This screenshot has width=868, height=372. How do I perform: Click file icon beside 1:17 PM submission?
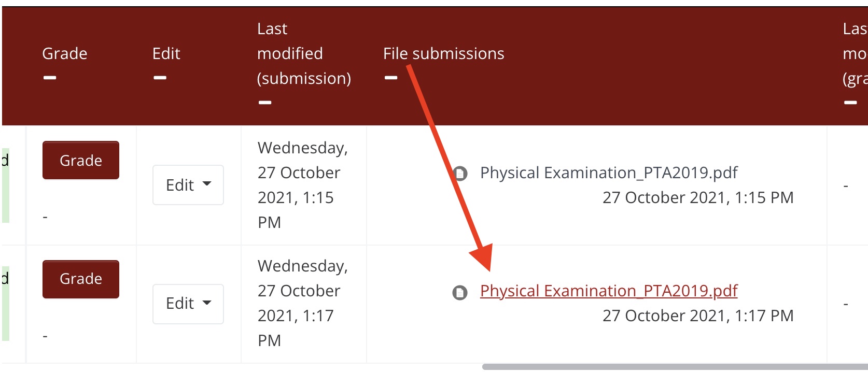pos(460,293)
